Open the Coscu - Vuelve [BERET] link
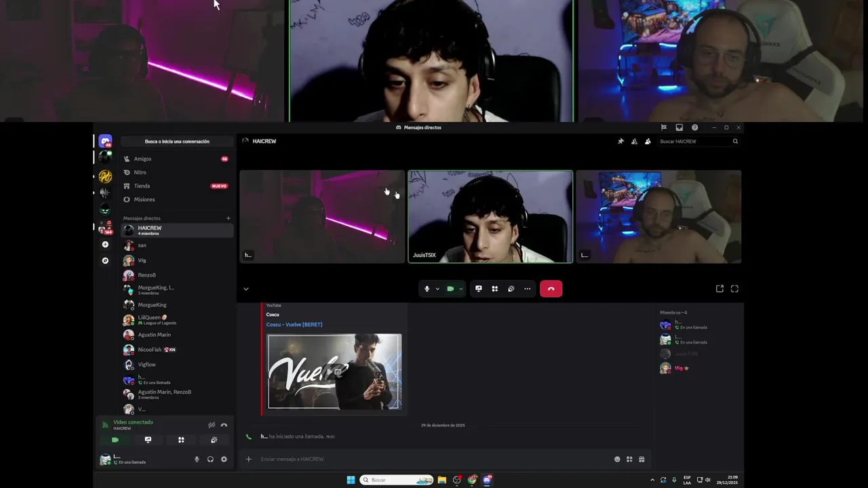 click(x=294, y=325)
